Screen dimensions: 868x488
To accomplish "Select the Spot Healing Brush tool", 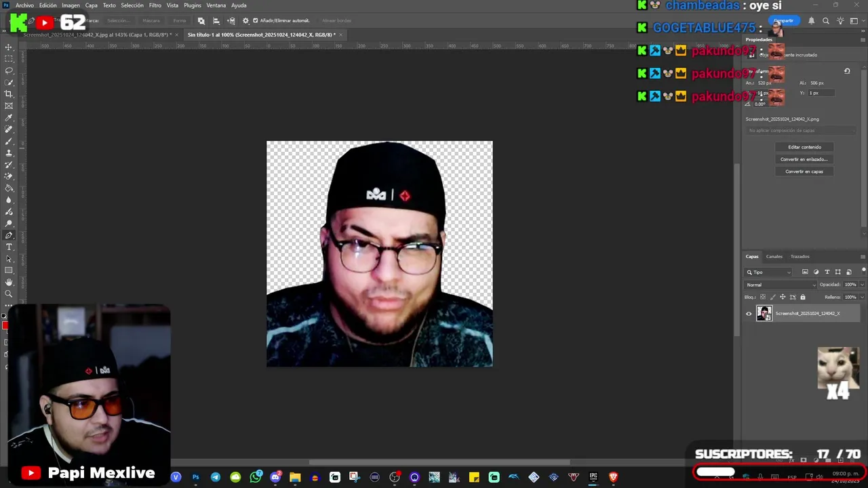I will click(x=9, y=129).
